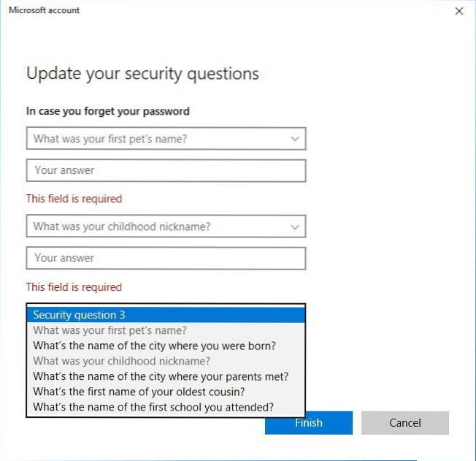Click the 'Update your security questions' heading

click(142, 73)
